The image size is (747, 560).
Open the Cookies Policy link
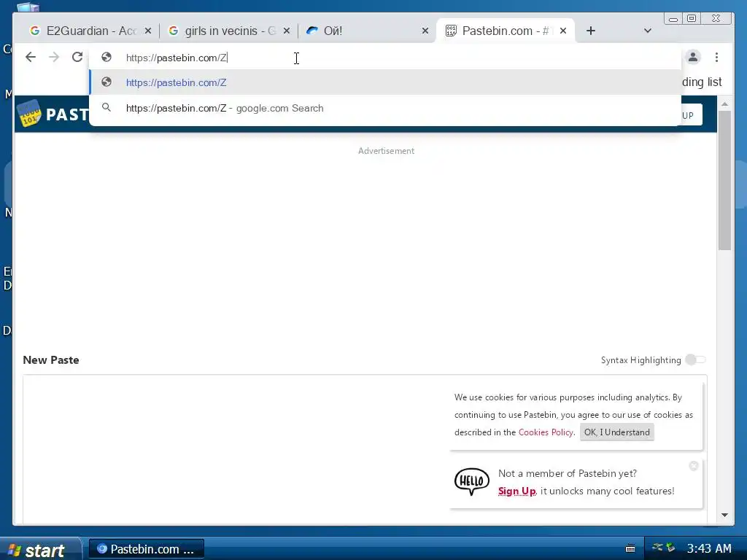[x=546, y=432]
